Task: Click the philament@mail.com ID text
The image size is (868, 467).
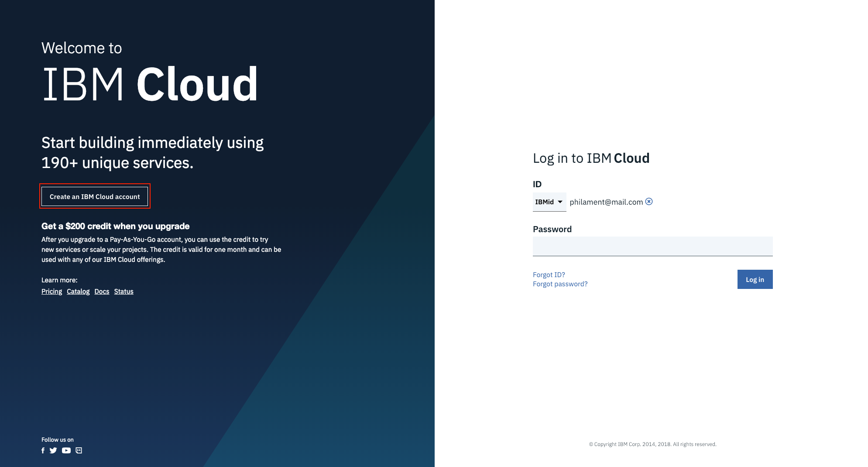Action: (x=606, y=202)
